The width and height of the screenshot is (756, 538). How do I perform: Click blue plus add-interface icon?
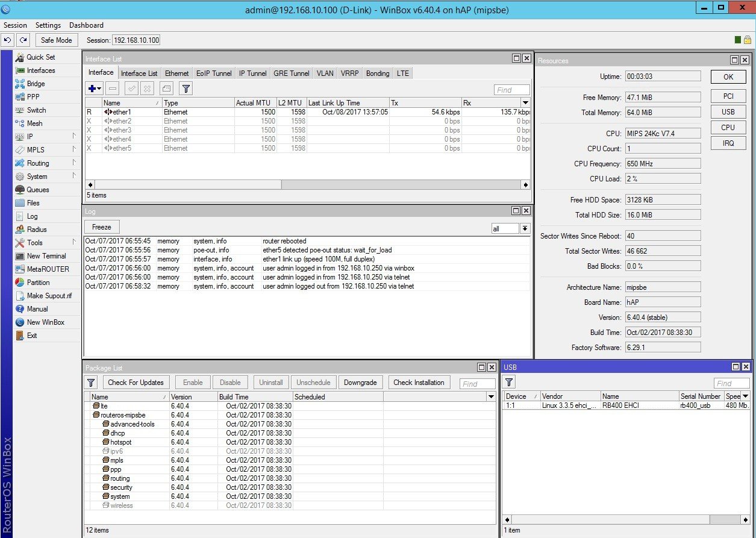pyautogui.click(x=94, y=89)
